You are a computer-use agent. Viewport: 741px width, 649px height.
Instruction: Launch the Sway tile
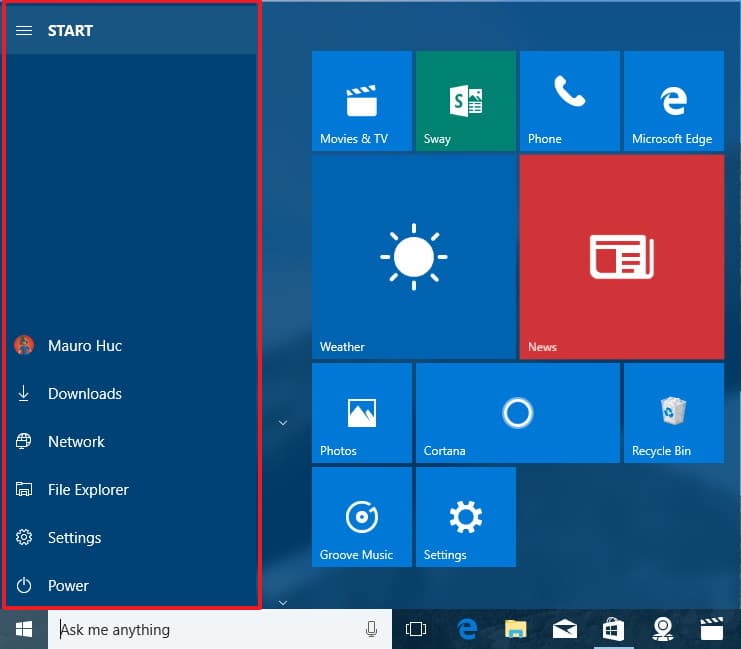[466, 101]
